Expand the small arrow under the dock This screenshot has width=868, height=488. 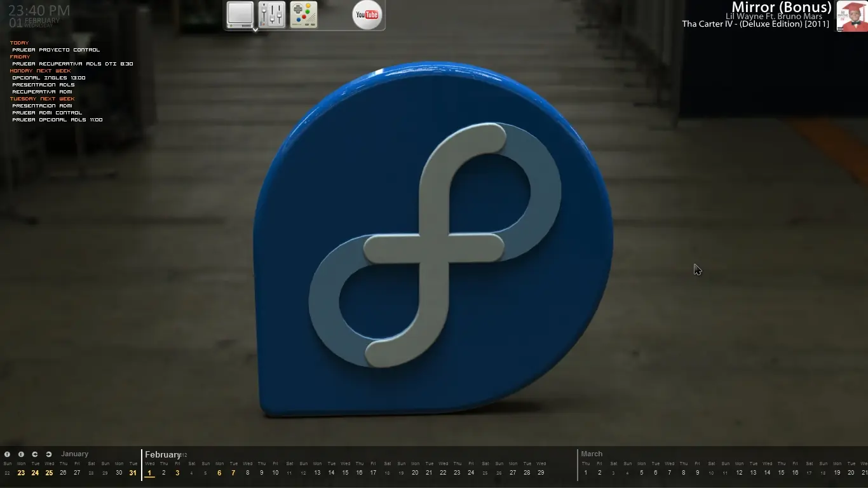pos(255,29)
